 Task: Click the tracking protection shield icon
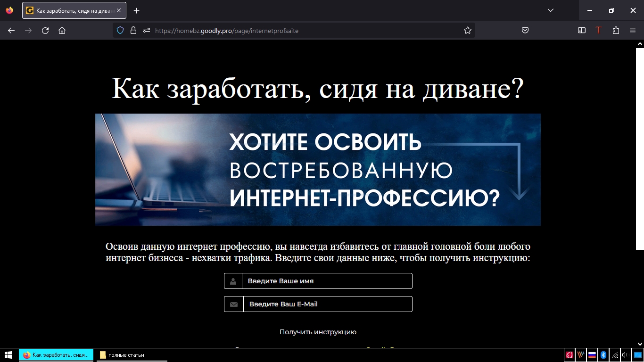click(120, 31)
